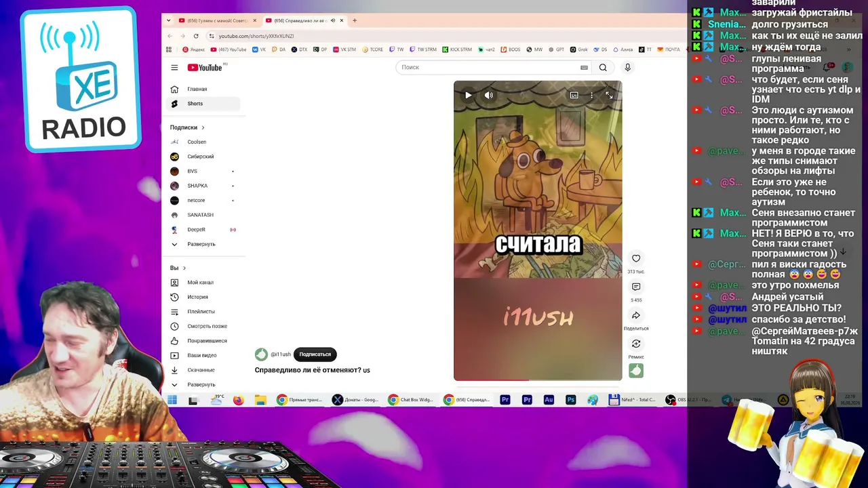Open the browser tab search dropdown
Viewport: 868px width, 488px height.
169,20
